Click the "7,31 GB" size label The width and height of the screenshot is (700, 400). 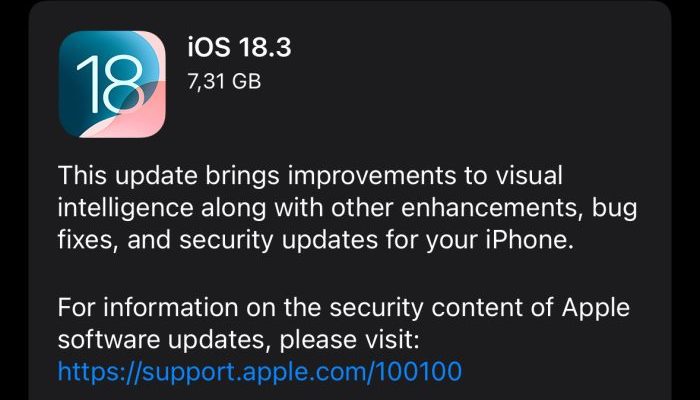pos(224,82)
